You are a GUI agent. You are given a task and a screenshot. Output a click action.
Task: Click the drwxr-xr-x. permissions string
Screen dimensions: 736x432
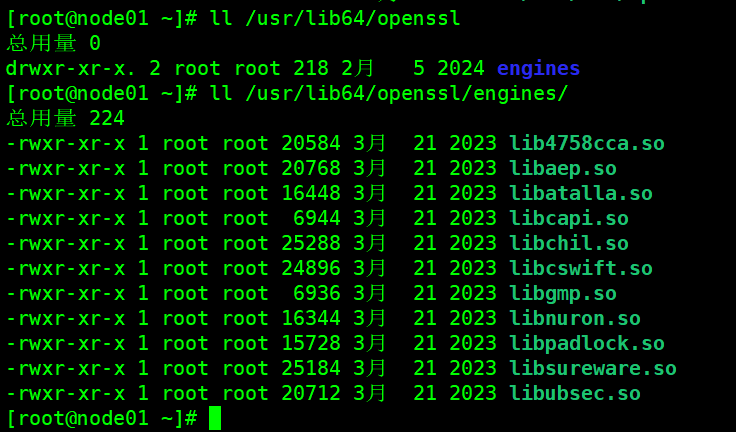point(71,69)
